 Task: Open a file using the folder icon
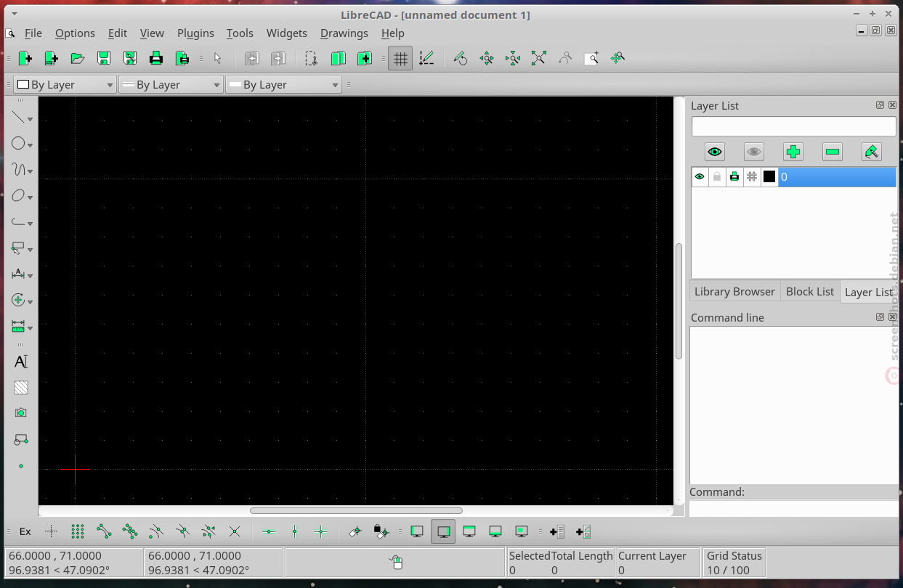click(x=77, y=58)
